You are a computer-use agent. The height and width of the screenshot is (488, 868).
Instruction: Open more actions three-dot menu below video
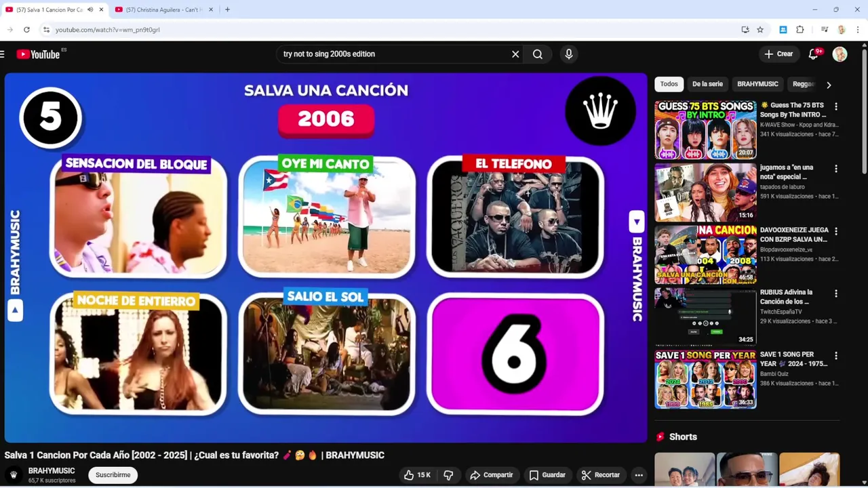point(639,475)
